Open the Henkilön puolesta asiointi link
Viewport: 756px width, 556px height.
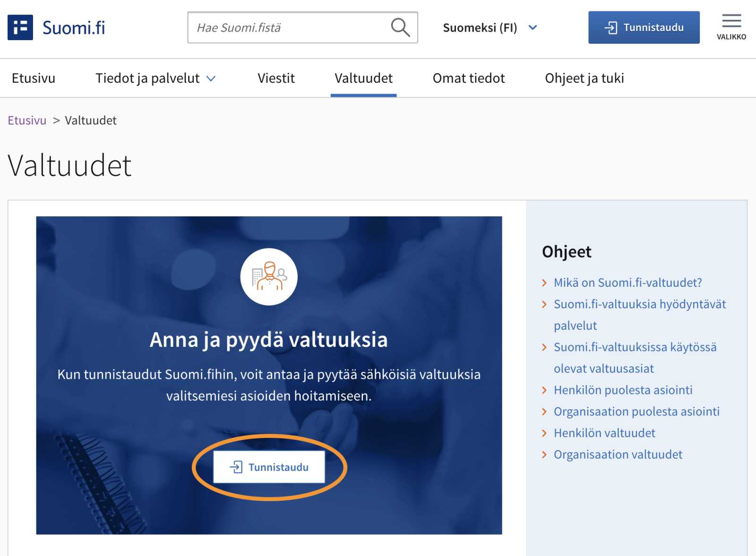(623, 390)
